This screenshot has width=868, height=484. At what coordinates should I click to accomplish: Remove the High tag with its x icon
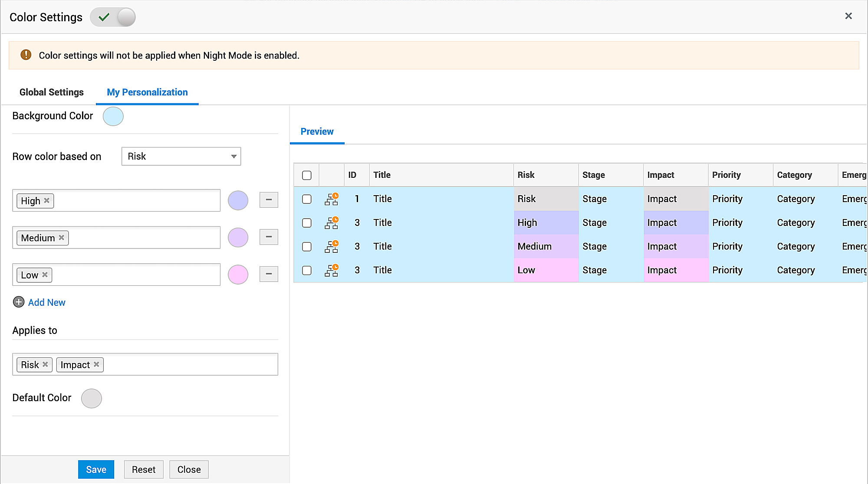pyautogui.click(x=47, y=200)
